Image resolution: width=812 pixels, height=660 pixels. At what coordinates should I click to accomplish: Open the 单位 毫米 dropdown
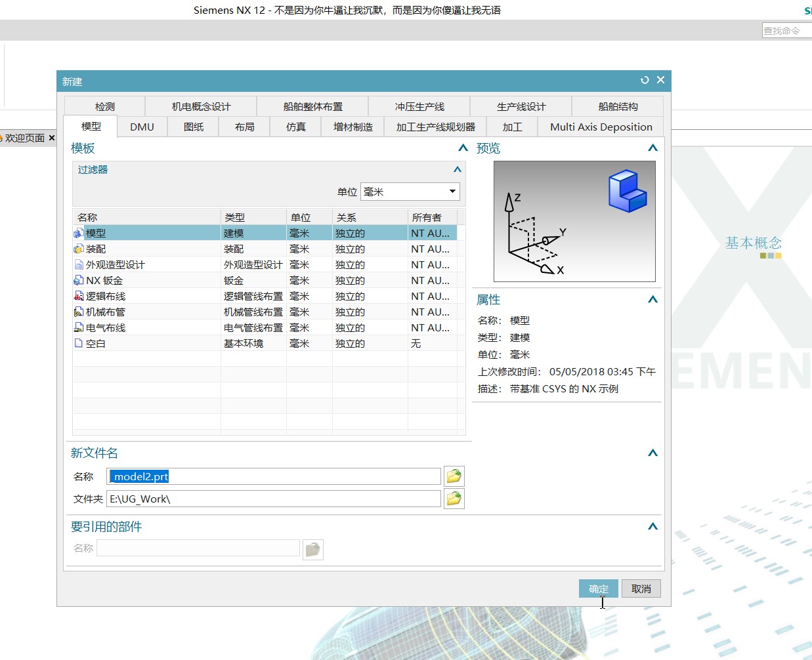(x=452, y=192)
